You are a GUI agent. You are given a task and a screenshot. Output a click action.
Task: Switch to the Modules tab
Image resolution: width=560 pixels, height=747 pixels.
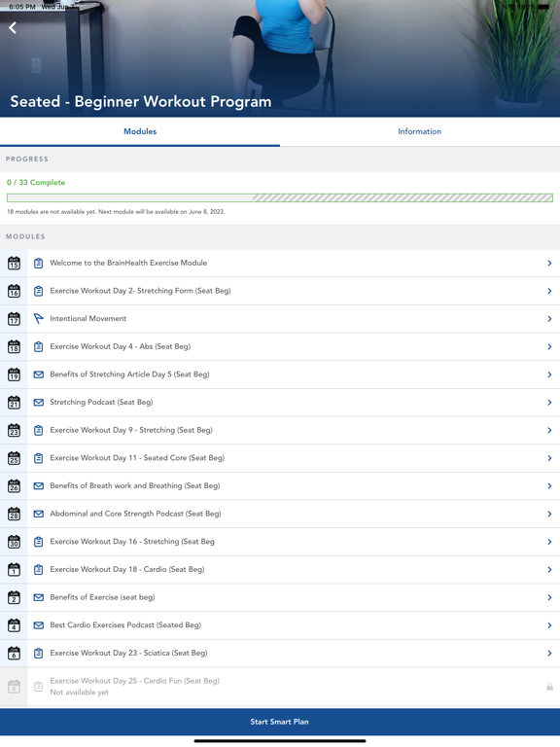(x=140, y=131)
